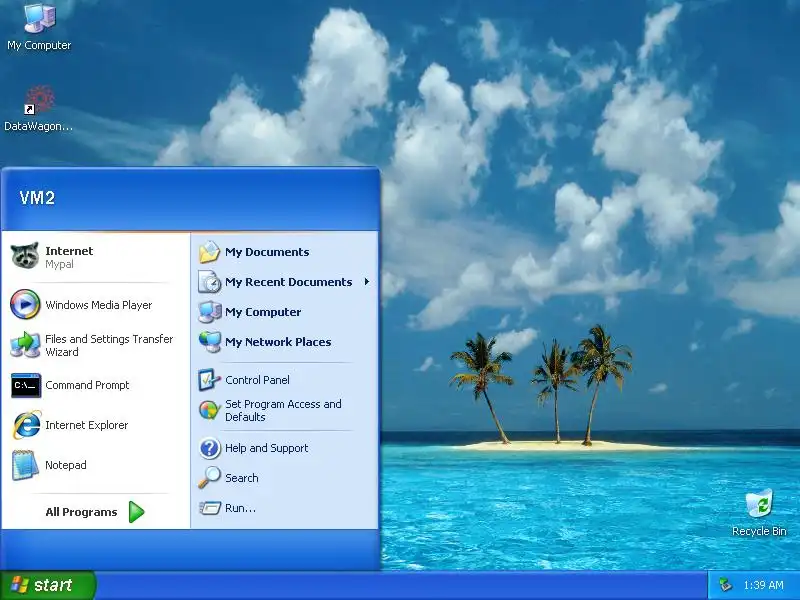800x600 pixels.
Task: Select the Search menu entry
Action: coord(241,478)
